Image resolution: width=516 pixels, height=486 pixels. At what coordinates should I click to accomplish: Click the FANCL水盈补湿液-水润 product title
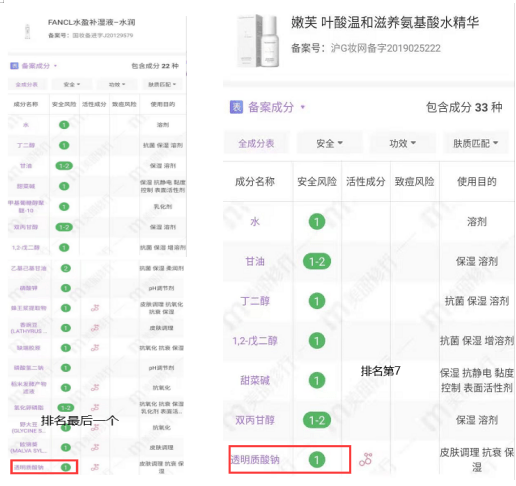point(92,22)
